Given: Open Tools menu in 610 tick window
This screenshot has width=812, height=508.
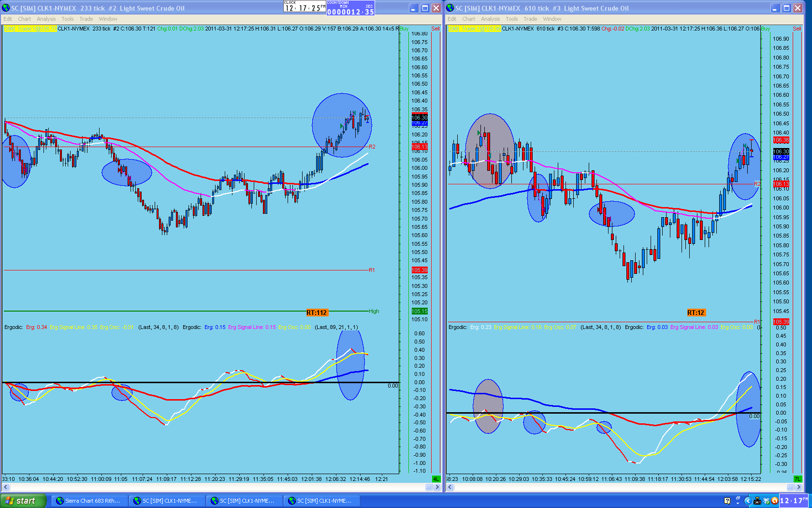Looking at the screenshot, I should coord(512,19).
